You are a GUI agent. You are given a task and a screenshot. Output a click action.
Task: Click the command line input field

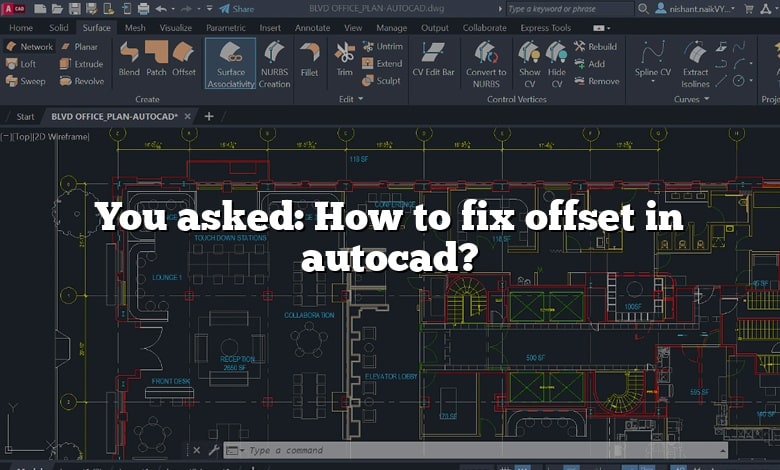[x=400, y=451]
